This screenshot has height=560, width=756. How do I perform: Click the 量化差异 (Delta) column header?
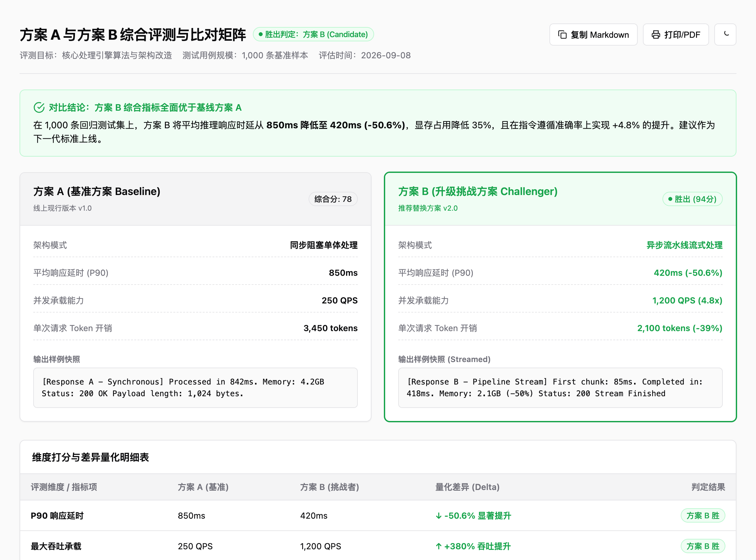point(467,487)
